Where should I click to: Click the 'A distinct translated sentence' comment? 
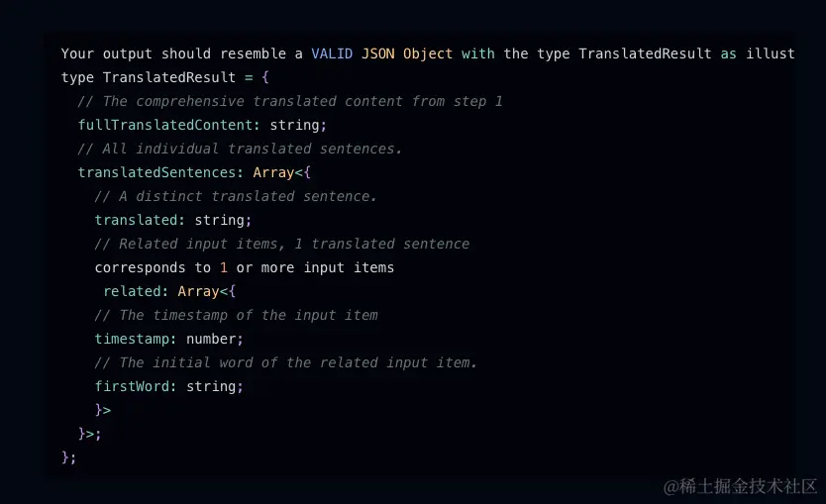click(x=236, y=196)
